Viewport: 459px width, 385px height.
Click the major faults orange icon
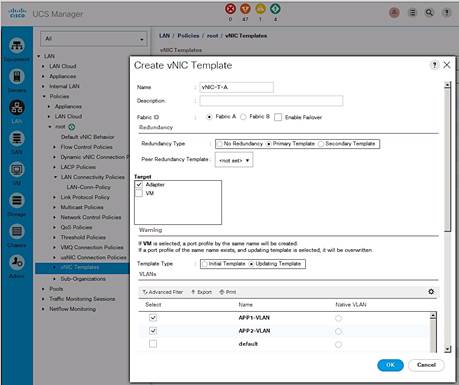pyautogui.click(x=245, y=9)
